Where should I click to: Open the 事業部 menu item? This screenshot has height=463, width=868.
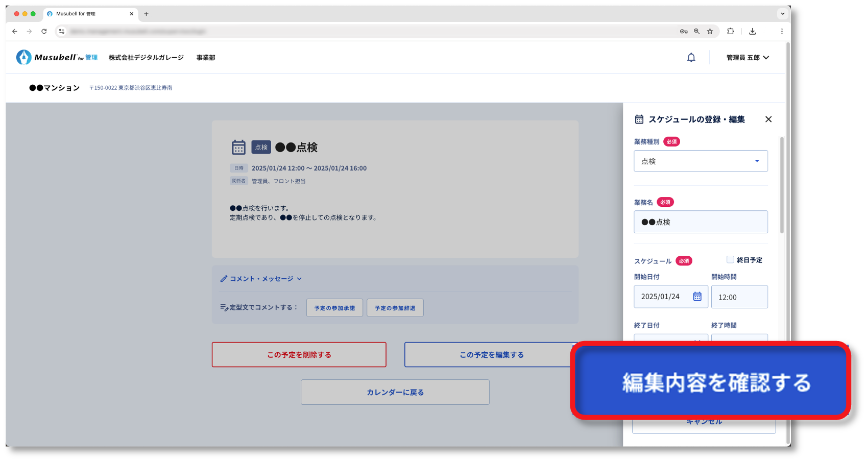click(x=206, y=58)
